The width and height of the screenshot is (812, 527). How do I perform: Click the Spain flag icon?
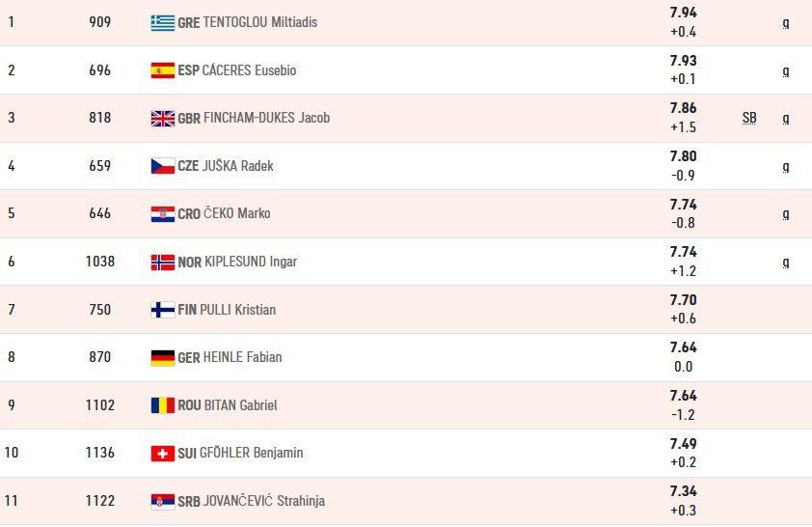tap(163, 70)
